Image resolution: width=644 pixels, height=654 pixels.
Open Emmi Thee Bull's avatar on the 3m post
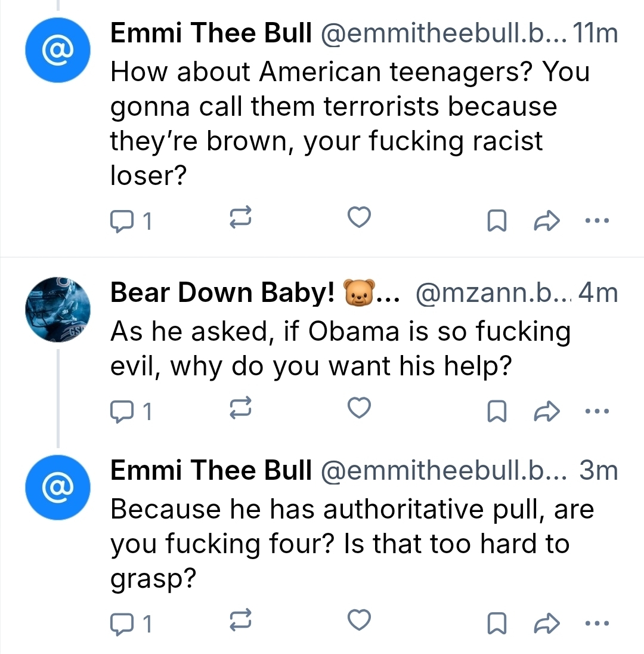tap(57, 488)
